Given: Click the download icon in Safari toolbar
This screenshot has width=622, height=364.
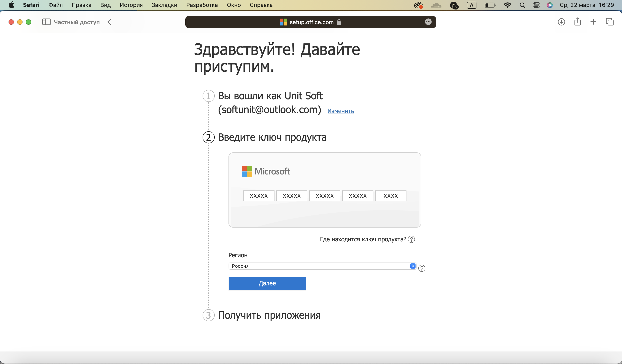Looking at the screenshot, I should (x=562, y=22).
